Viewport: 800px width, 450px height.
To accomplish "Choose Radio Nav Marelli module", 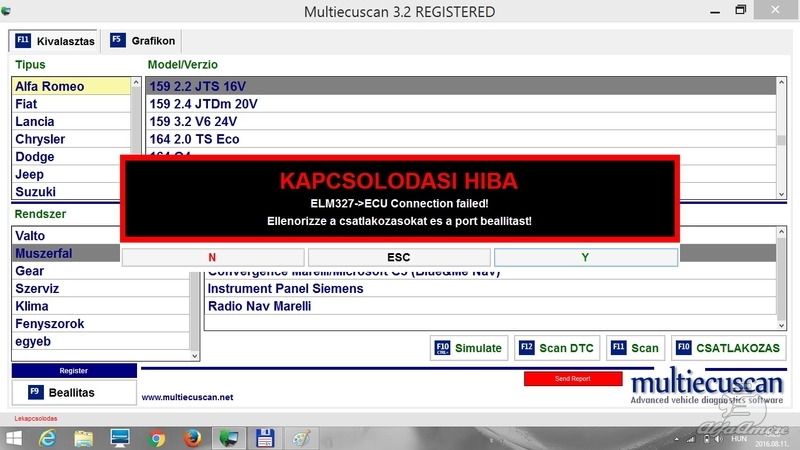I will 490,306.
